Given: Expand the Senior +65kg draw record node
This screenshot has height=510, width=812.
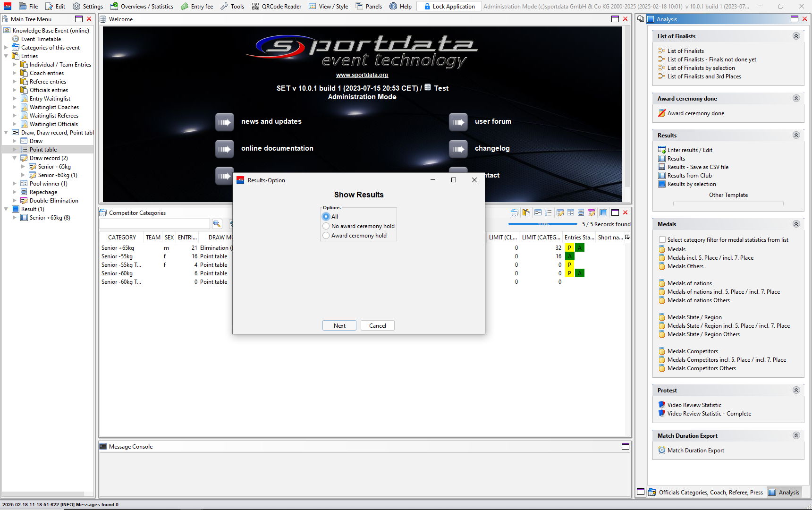Looking at the screenshot, I should click(x=23, y=167).
